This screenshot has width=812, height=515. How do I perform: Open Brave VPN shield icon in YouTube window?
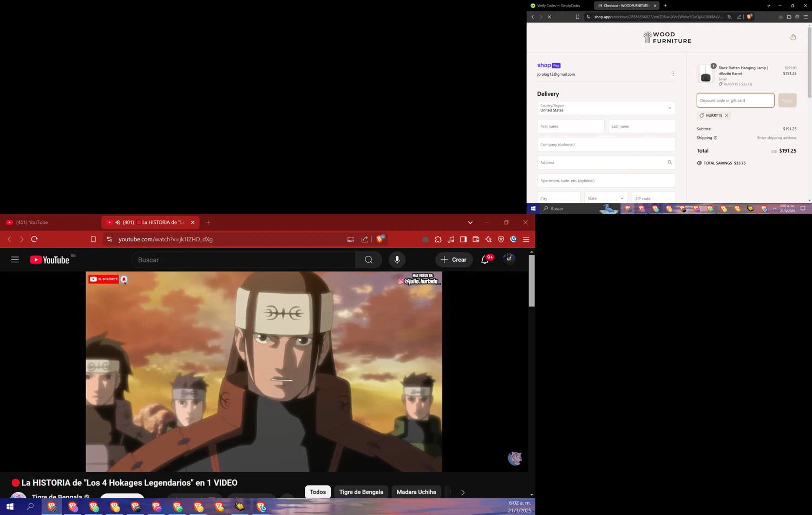click(x=501, y=239)
